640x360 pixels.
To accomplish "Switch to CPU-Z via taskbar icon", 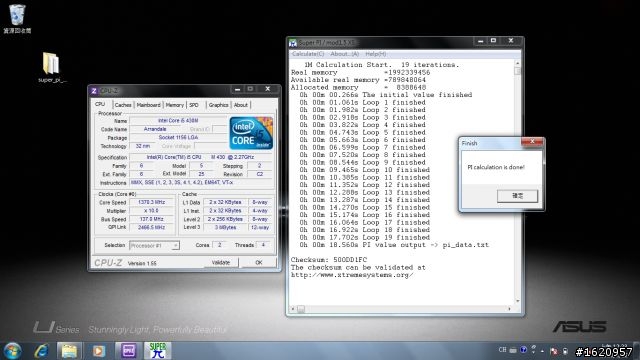I will (x=129, y=351).
